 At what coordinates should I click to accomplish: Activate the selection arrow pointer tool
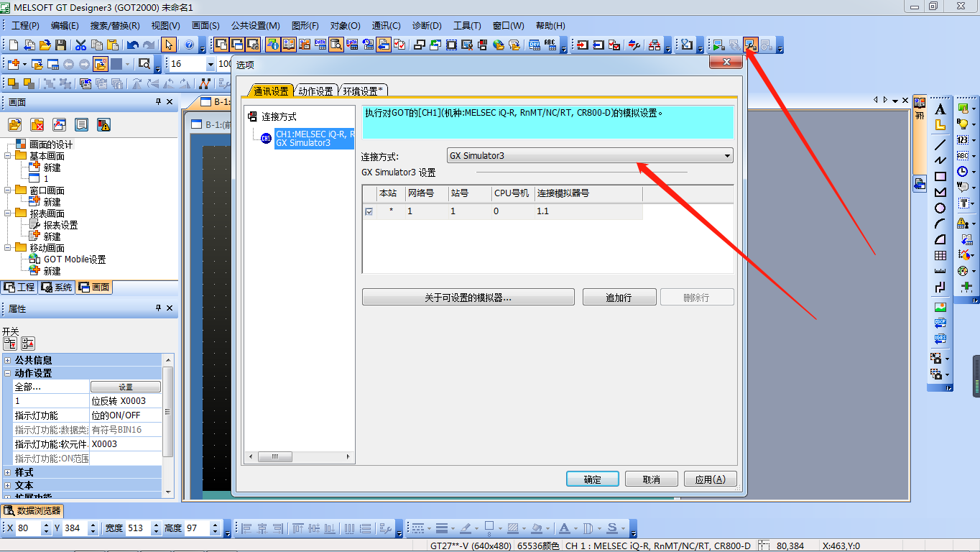pos(169,45)
